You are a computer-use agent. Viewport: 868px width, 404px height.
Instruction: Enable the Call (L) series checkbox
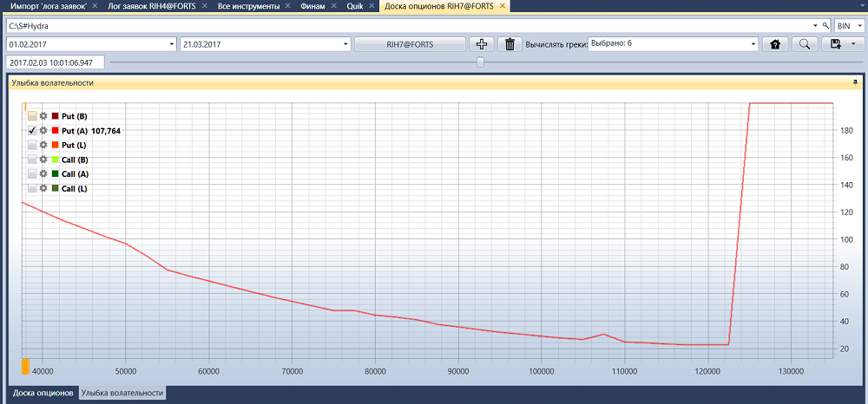tap(32, 188)
